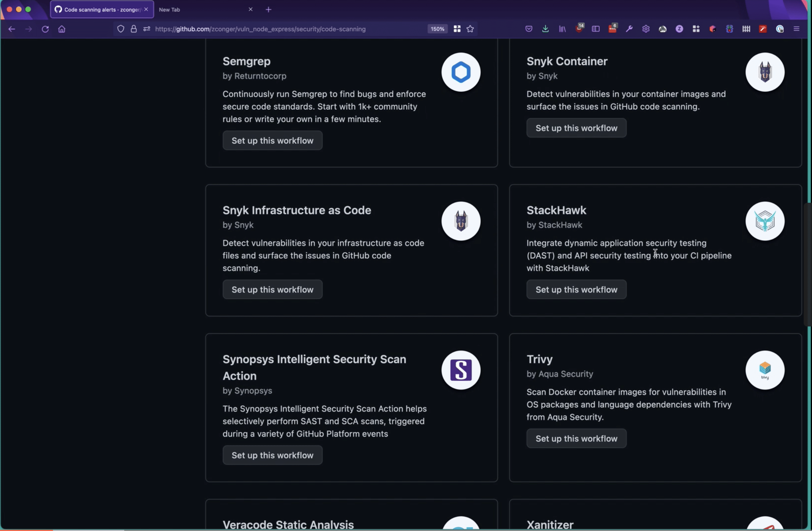Viewport: 812px width, 531px height.
Task: Set up the Snyk Container workflow
Action: click(x=576, y=128)
